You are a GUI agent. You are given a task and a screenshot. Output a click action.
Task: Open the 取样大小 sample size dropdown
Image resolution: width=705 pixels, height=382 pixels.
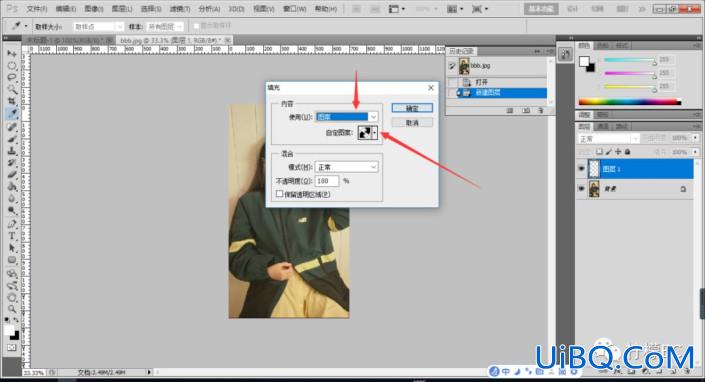(98, 27)
